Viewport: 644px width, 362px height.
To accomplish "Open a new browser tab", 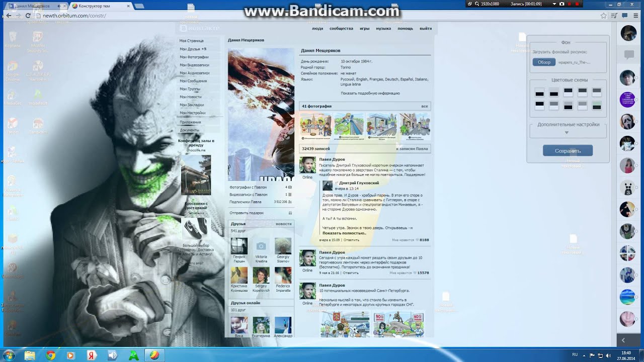I will tap(139, 6).
